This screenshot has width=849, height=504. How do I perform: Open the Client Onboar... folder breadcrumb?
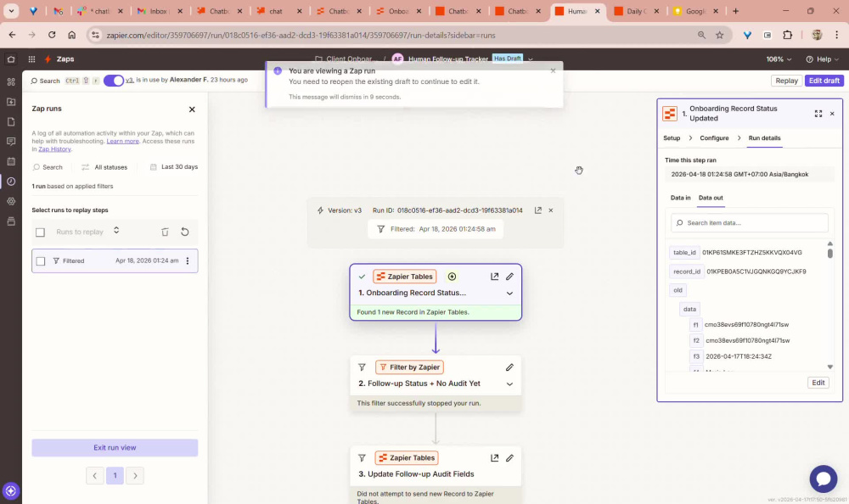345,59
